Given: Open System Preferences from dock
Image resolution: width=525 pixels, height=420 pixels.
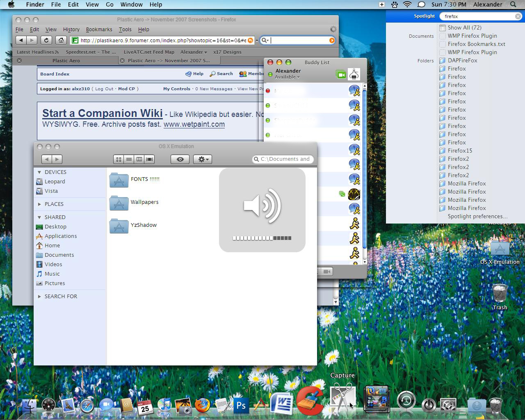Looking at the screenshot, I should 448,405.
